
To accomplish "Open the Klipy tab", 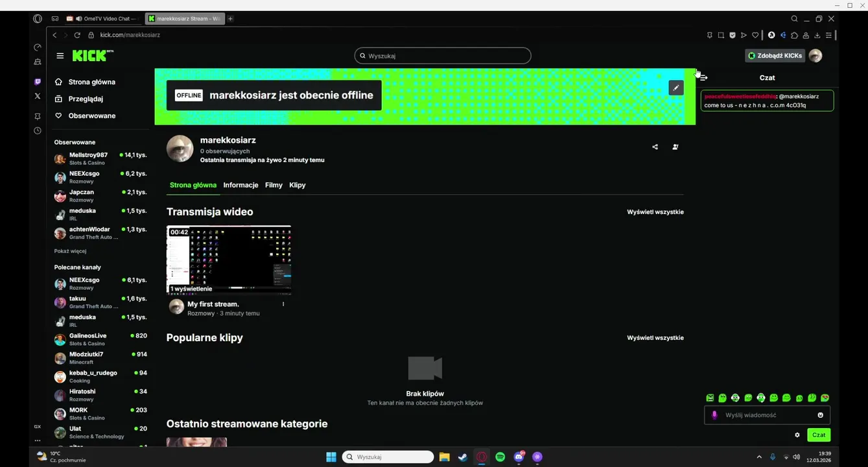I will pyautogui.click(x=298, y=185).
